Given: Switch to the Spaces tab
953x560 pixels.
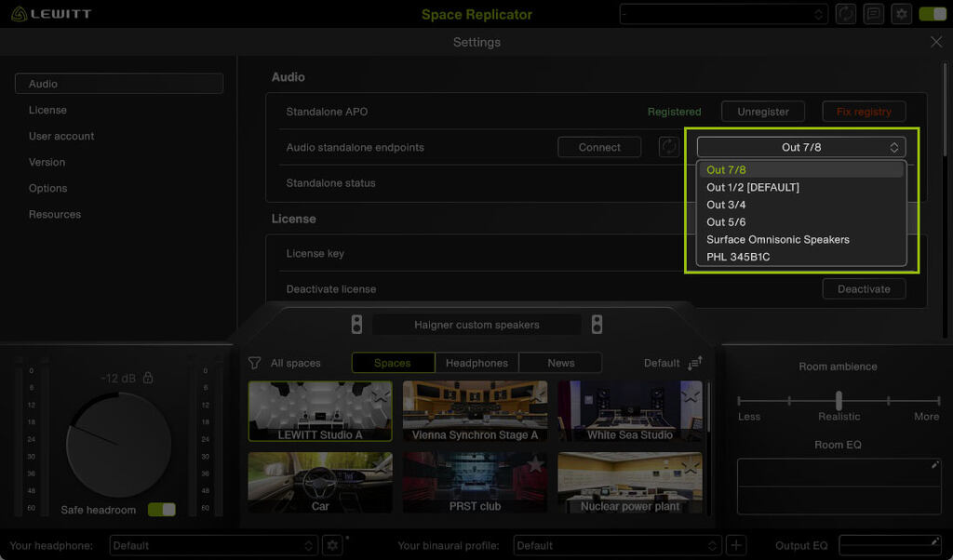Looking at the screenshot, I should coord(393,363).
